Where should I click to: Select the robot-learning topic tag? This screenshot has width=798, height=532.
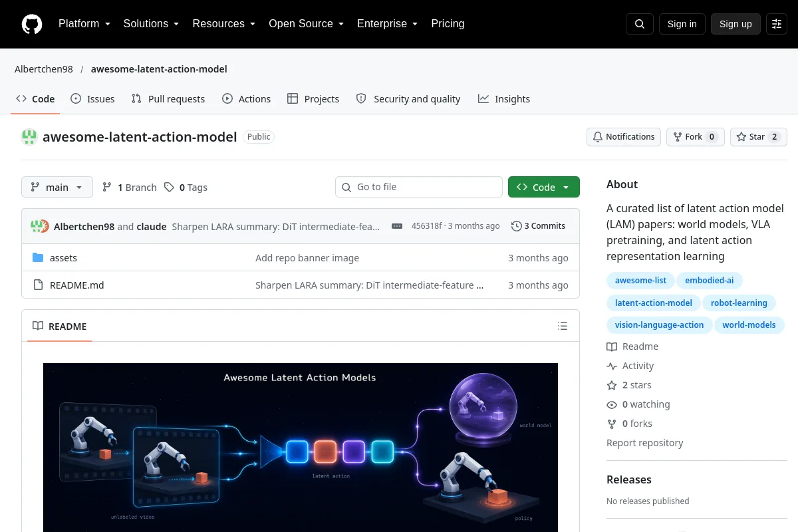(x=739, y=303)
